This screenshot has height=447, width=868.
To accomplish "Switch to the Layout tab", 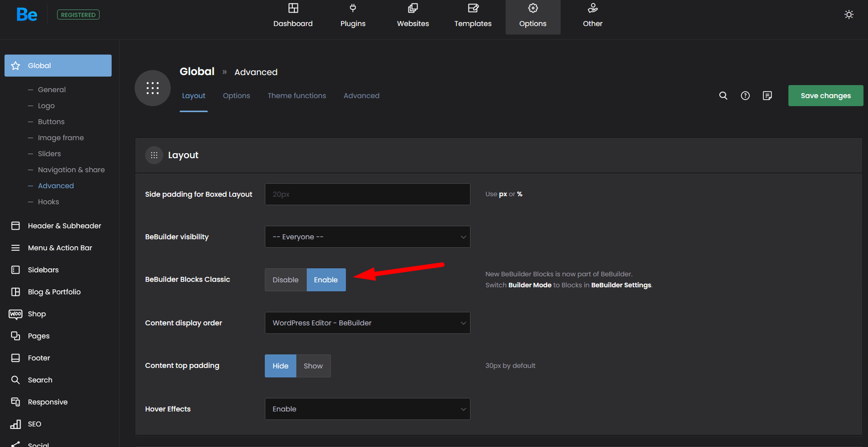I will pyautogui.click(x=194, y=96).
